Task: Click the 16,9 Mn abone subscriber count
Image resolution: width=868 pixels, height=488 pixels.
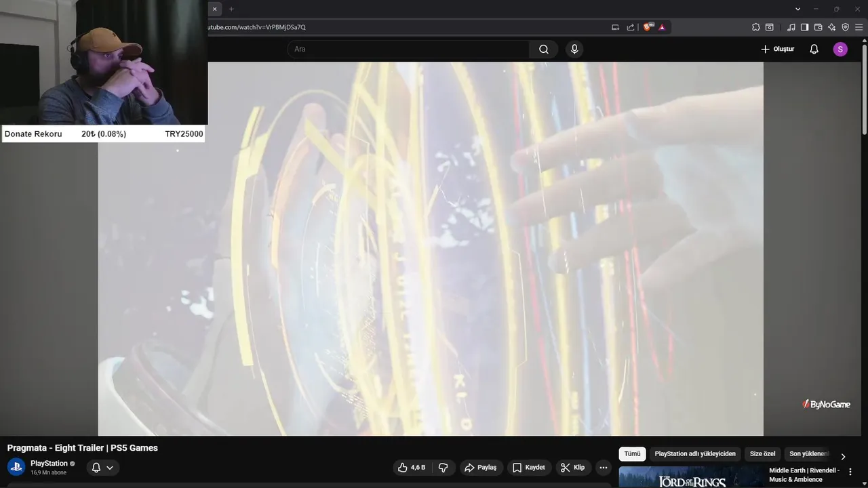Action: (48, 473)
